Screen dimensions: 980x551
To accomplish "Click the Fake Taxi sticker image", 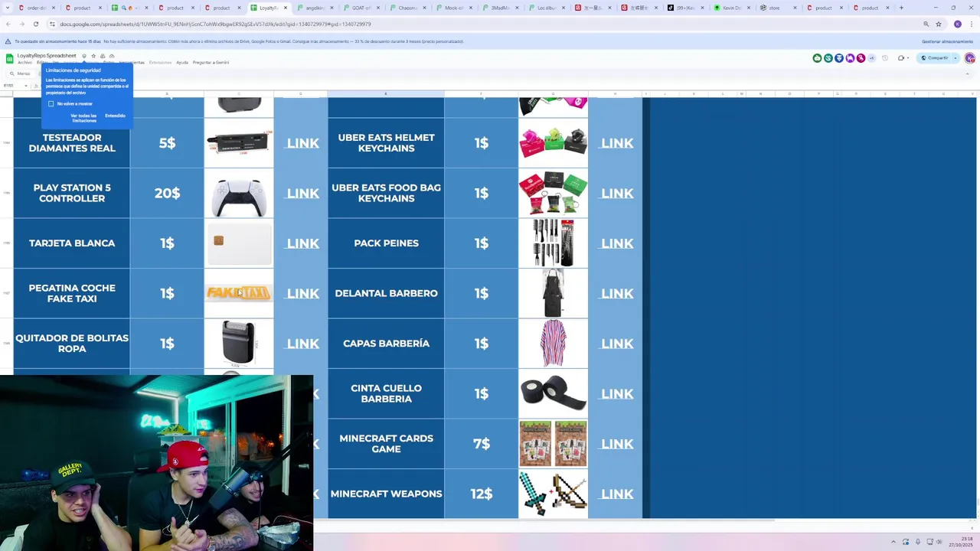I will [x=239, y=293].
